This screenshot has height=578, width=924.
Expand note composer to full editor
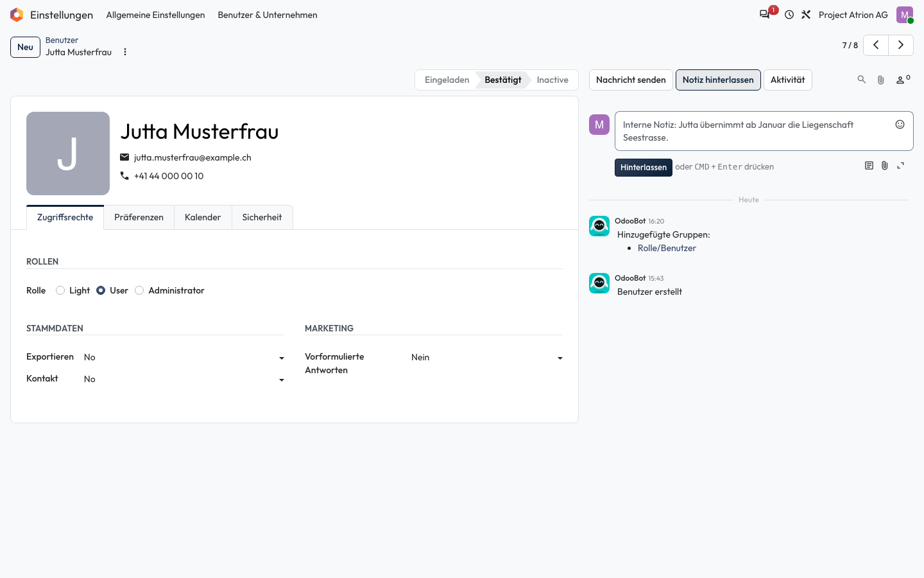[x=900, y=166]
